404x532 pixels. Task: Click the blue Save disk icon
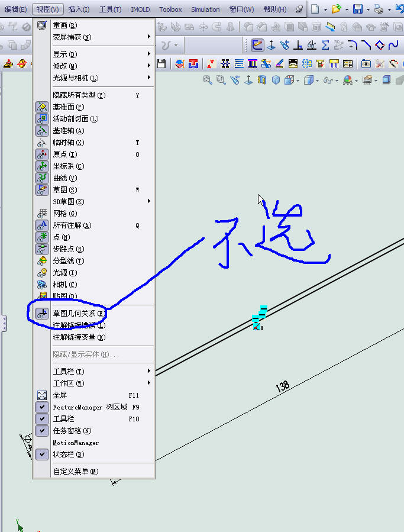point(357,9)
